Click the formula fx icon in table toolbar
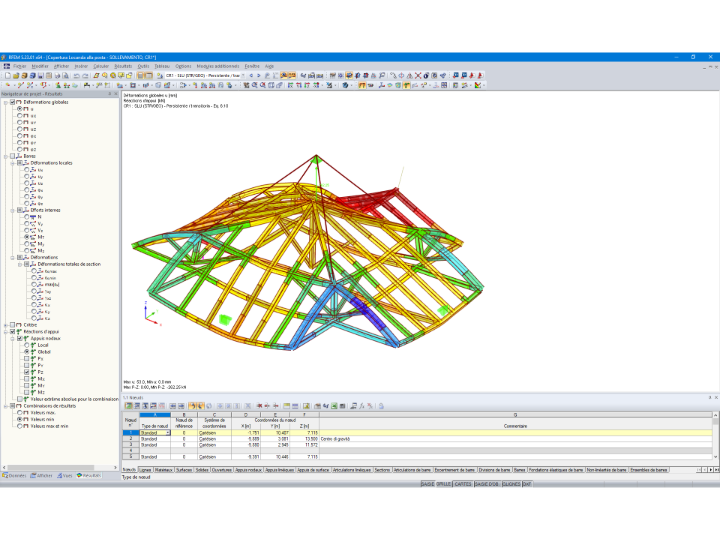This screenshot has width=720, height=540. pos(362,406)
